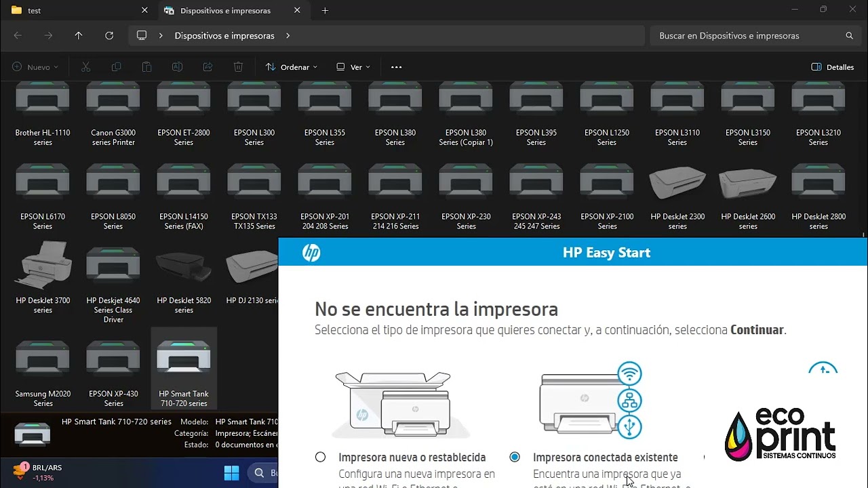Select the EPSON ET-2800 Series printer
This screenshot has width=868, height=488.
tap(184, 114)
